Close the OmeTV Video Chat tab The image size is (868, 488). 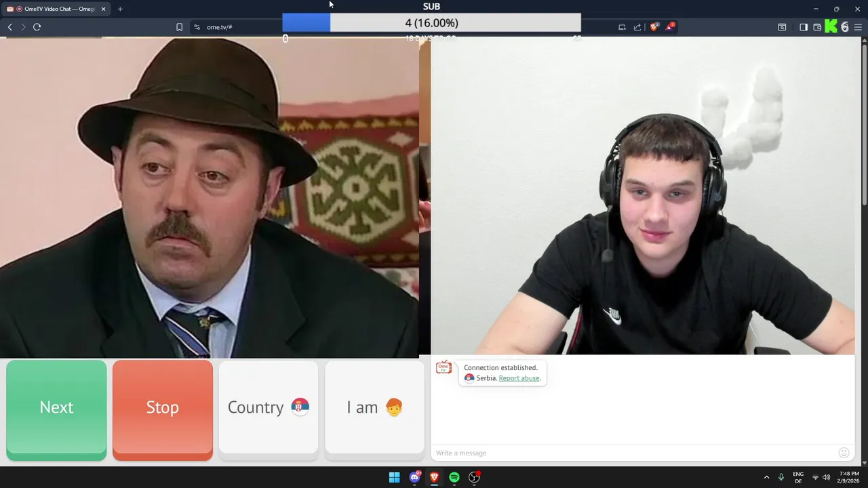point(104,9)
